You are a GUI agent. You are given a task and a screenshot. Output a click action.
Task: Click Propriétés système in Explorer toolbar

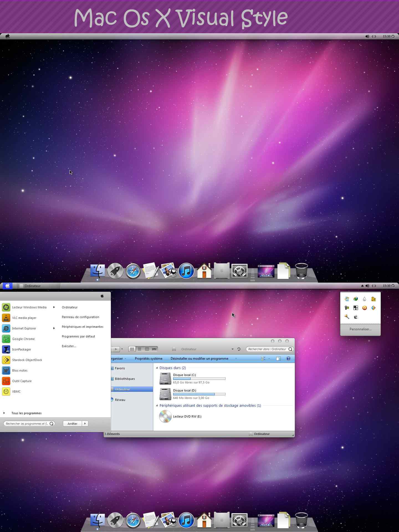click(149, 359)
